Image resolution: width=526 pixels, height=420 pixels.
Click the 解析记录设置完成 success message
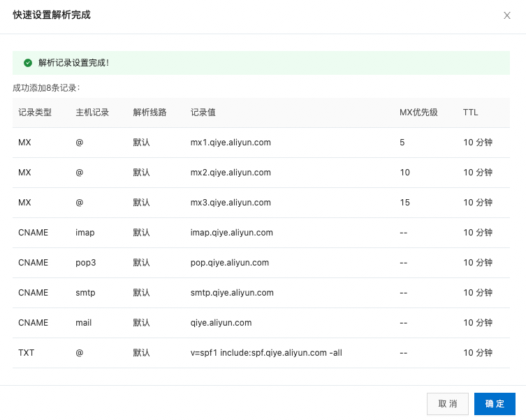73,63
